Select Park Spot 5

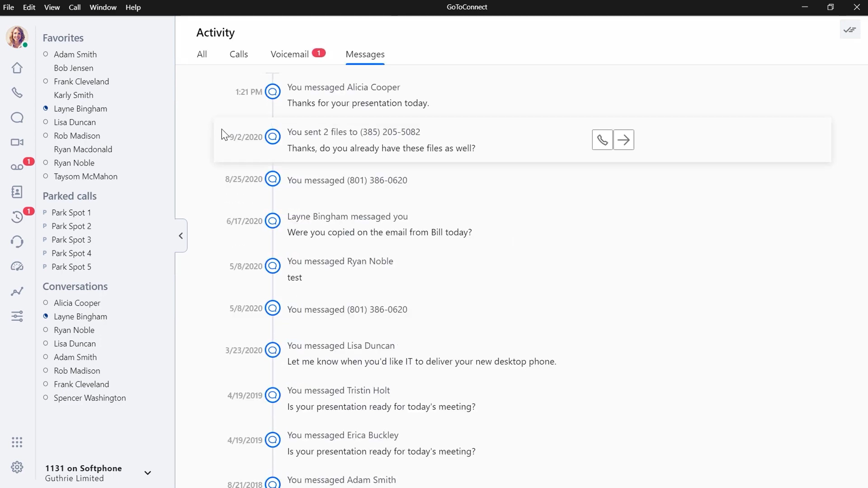click(x=71, y=267)
